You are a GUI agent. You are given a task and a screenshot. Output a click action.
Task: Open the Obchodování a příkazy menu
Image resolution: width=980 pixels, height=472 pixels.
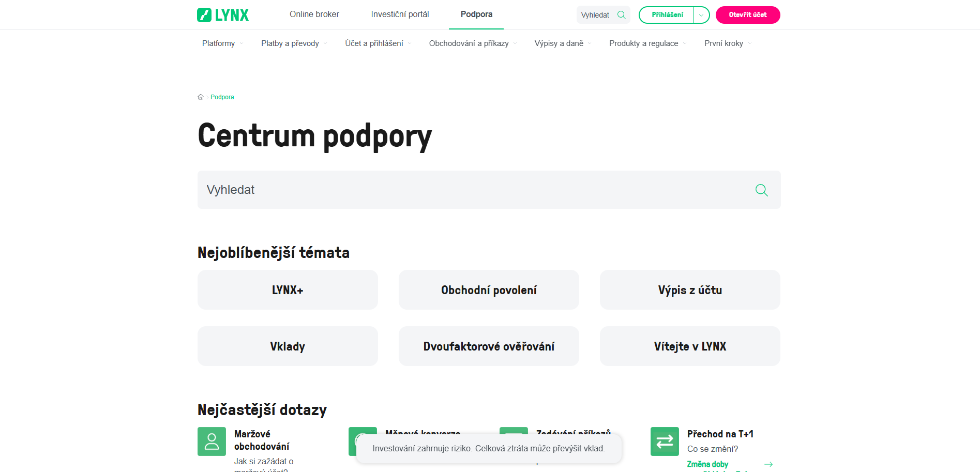[473, 43]
